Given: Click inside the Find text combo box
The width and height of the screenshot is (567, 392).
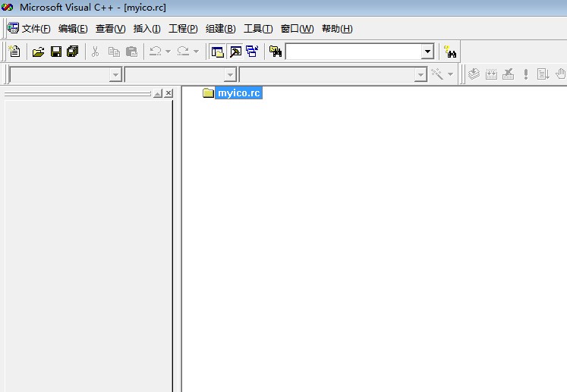Looking at the screenshot, I should tap(353, 52).
